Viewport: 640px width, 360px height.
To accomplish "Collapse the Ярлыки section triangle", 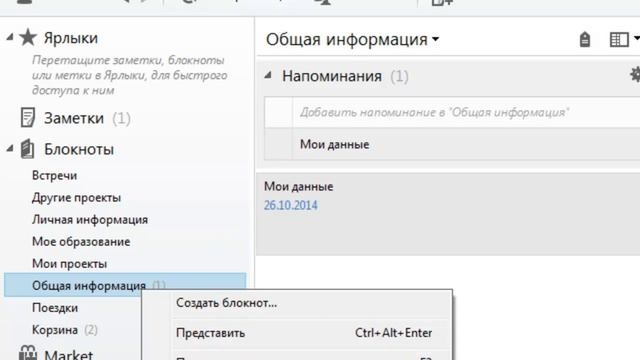I will pos(10,38).
